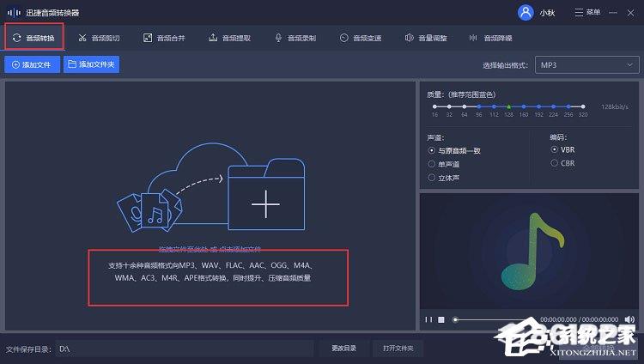Close the converter window

[631, 13]
